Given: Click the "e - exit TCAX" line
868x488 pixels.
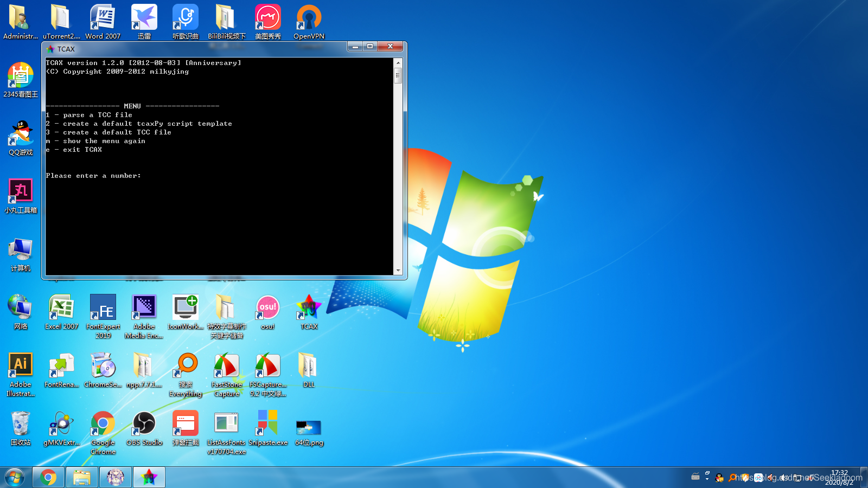Looking at the screenshot, I should pyautogui.click(x=74, y=150).
